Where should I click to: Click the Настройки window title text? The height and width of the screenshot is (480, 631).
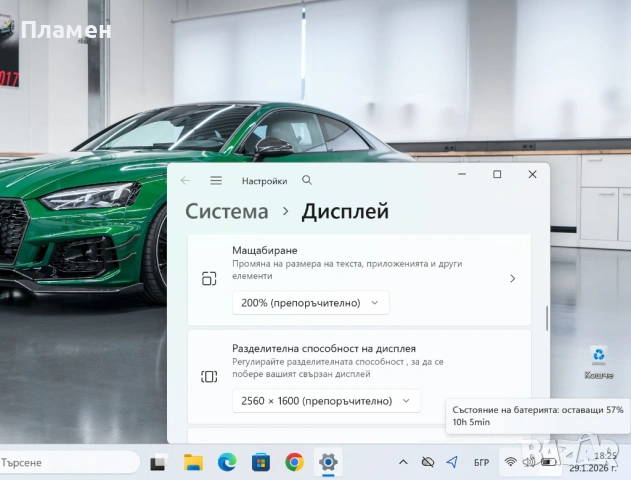tap(264, 181)
